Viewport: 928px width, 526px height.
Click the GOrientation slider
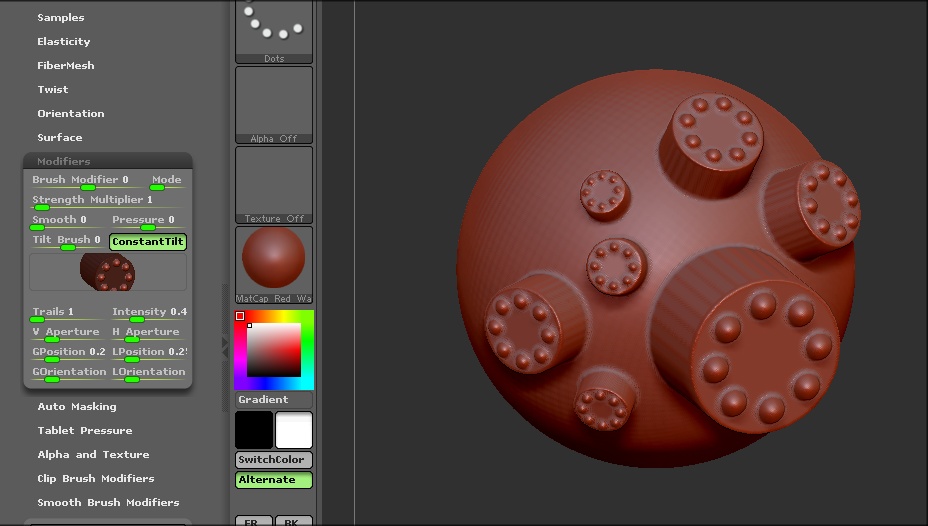point(68,373)
